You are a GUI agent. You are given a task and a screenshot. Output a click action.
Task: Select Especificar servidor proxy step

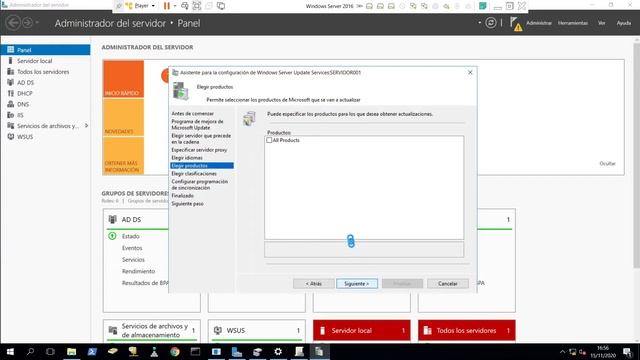click(199, 150)
